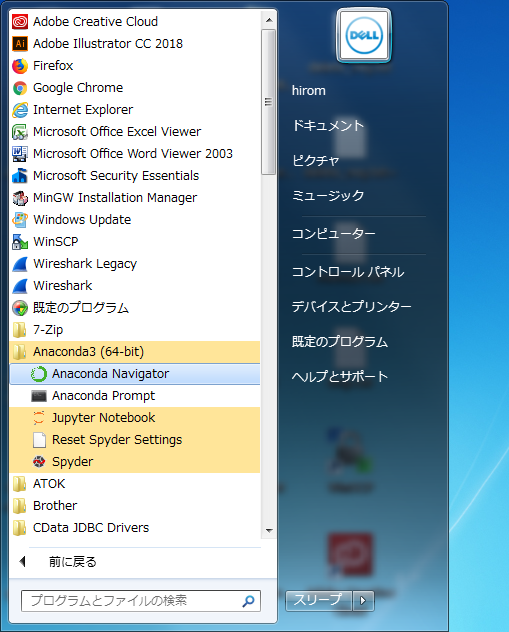Click the スリープ button
509x632 pixels.
click(x=318, y=601)
